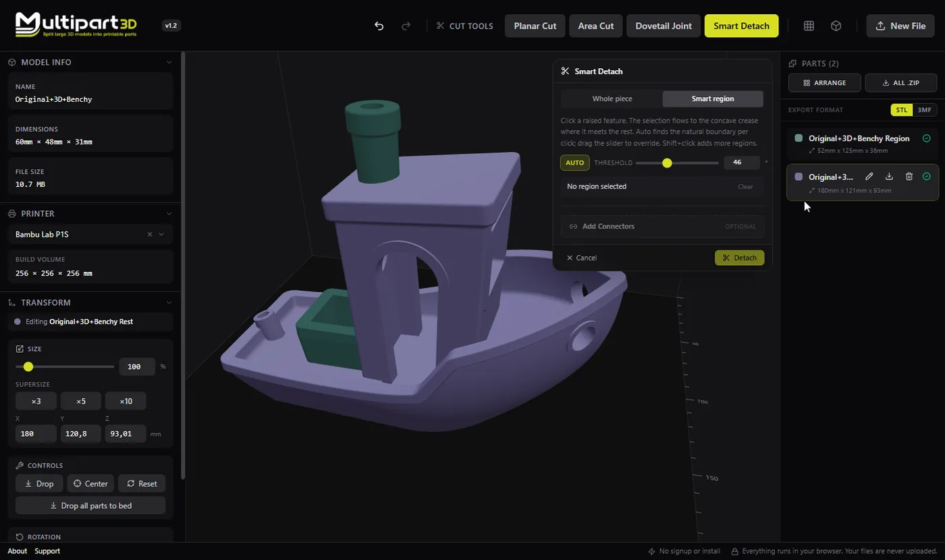
Task: Collapse the PRINTER section
Action: tap(169, 214)
